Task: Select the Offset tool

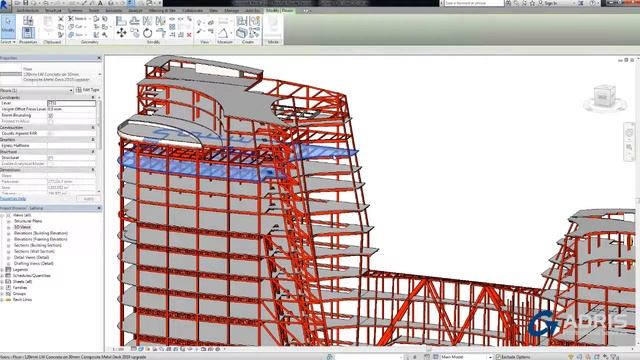Action: (x=134, y=20)
